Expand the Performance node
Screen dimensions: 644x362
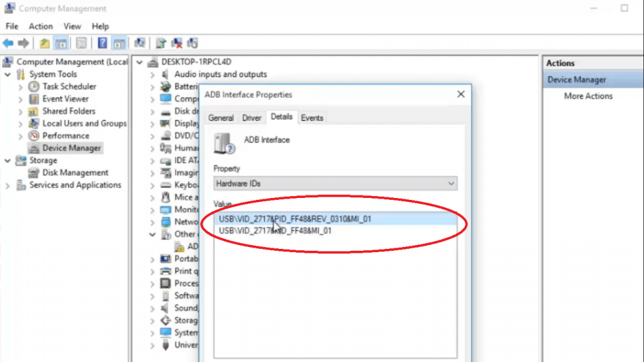point(20,136)
